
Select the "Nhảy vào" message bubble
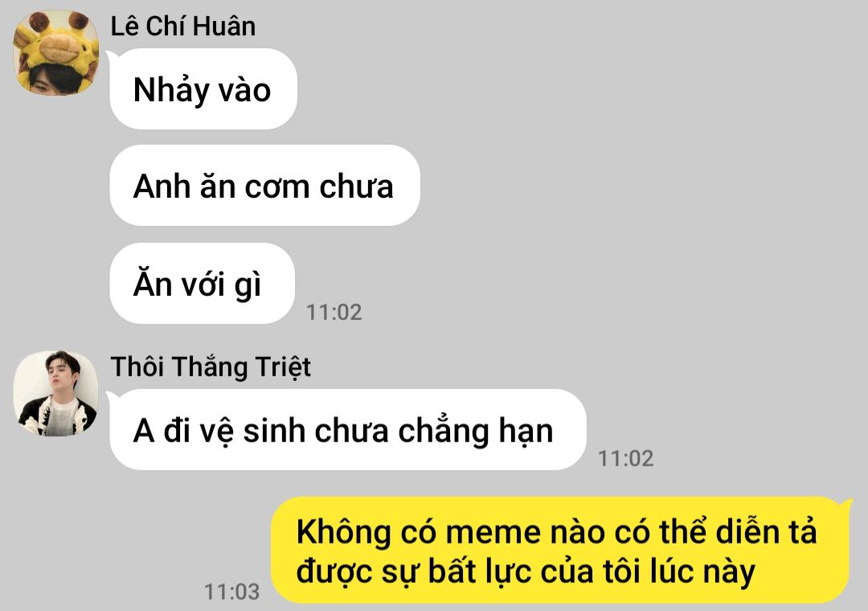[203, 89]
